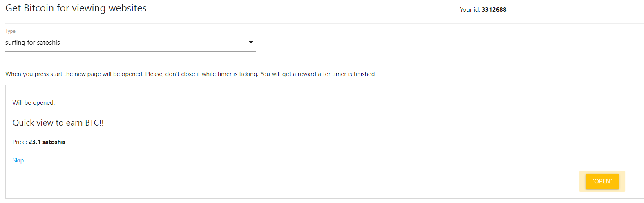Click the word 'websites' in the heading

click(127, 8)
